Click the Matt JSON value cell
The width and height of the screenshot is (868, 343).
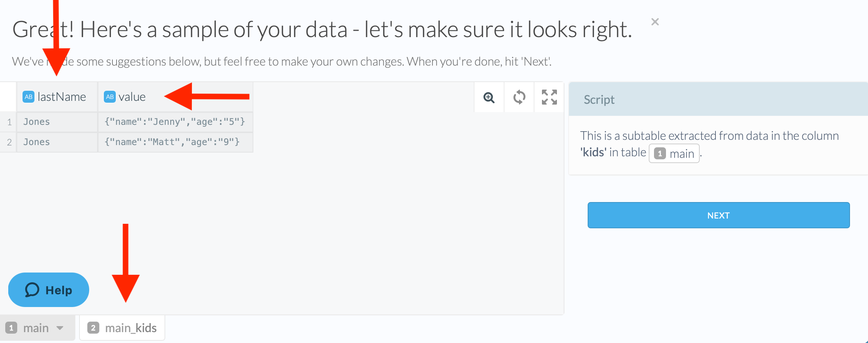[x=172, y=142]
